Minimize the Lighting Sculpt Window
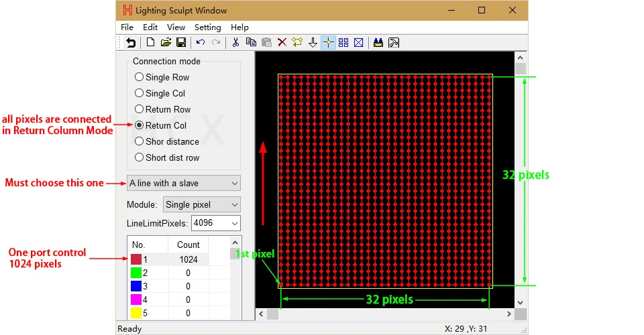The height and width of the screenshot is (335, 644). 451,10
